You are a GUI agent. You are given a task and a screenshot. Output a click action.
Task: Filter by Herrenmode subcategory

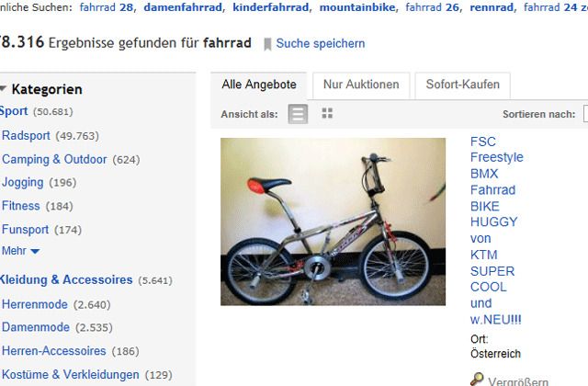(x=35, y=304)
